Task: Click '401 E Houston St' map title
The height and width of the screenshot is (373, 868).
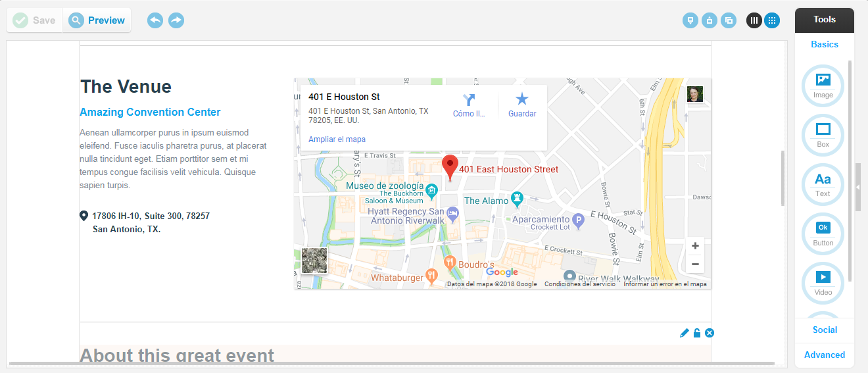Action: click(x=344, y=97)
